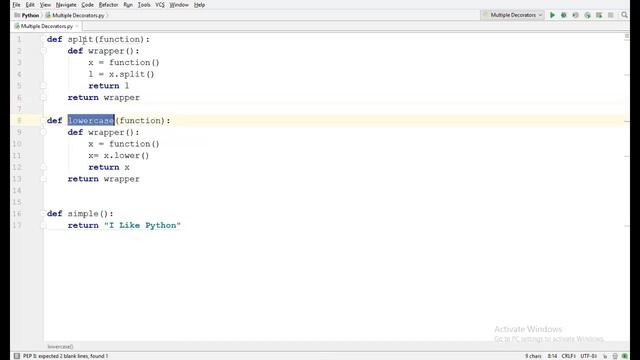Click Multiple Decorators.py breadcrumb in navigation bar
Viewport: 640px width, 360px height.
(x=75, y=16)
